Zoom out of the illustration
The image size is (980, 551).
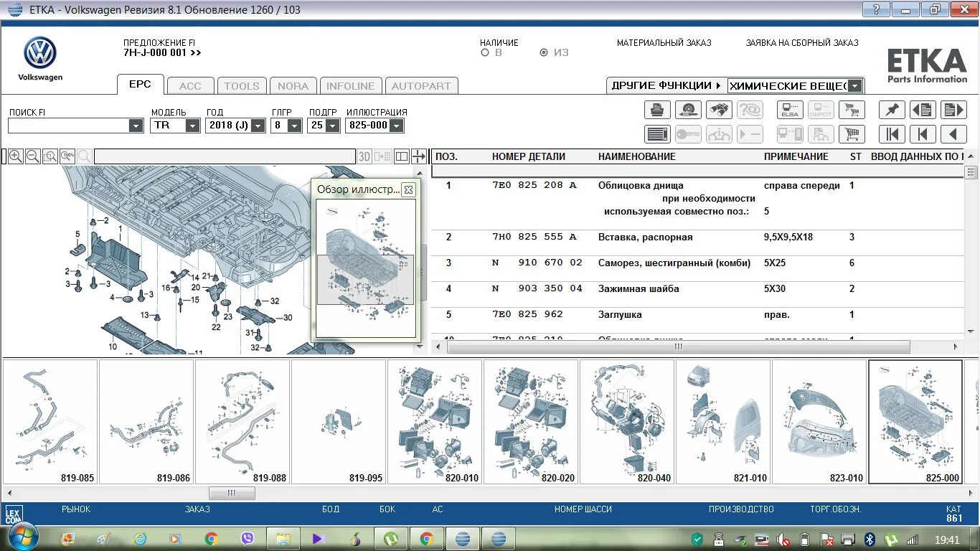click(x=32, y=156)
